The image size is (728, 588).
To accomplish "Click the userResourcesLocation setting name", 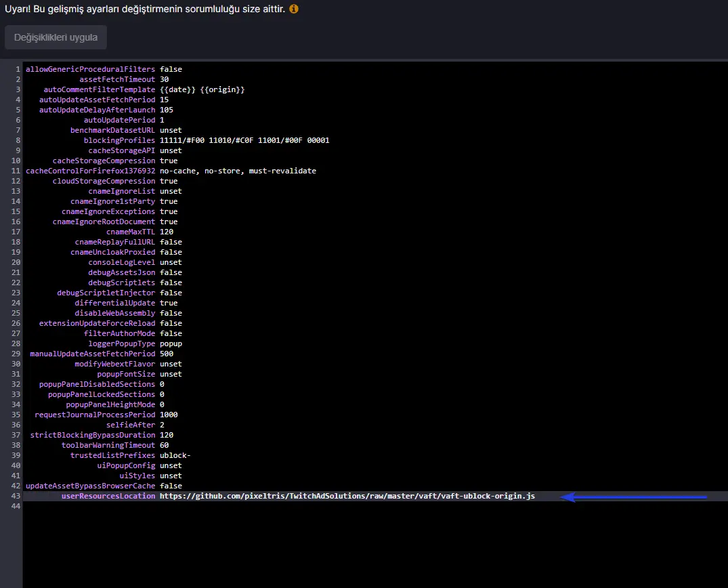I will [x=108, y=496].
